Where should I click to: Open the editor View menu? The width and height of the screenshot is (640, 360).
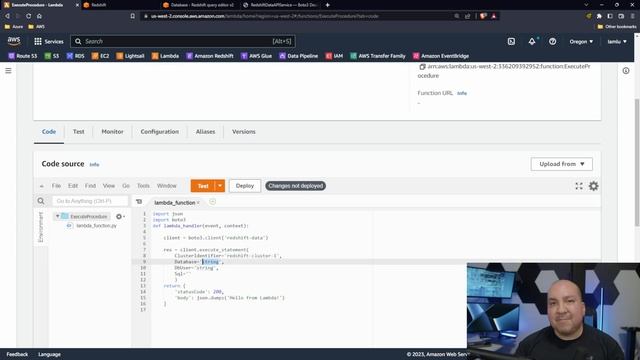click(x=109, y=186)
